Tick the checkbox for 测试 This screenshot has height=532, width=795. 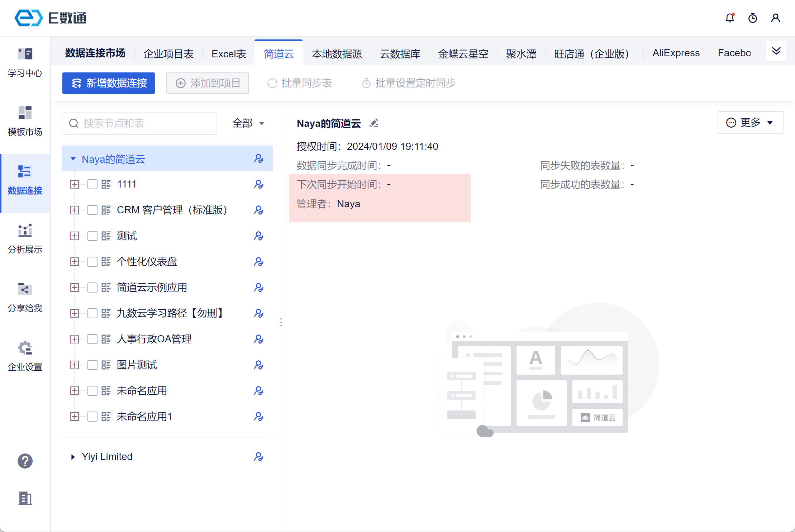pos(92,236)
